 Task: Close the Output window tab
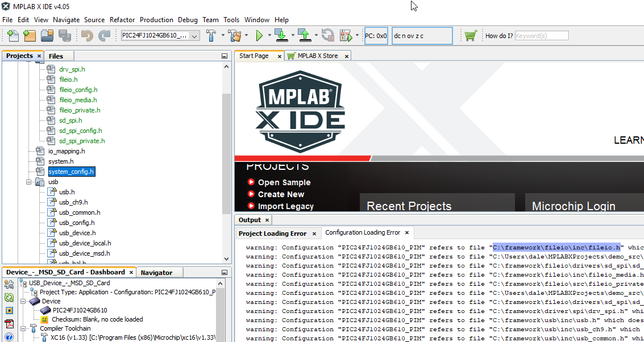267,220
